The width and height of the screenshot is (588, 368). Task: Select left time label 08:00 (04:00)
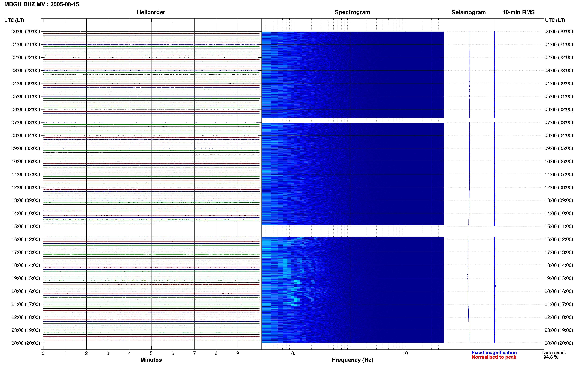pyautogui.click(x=26, y=135)
